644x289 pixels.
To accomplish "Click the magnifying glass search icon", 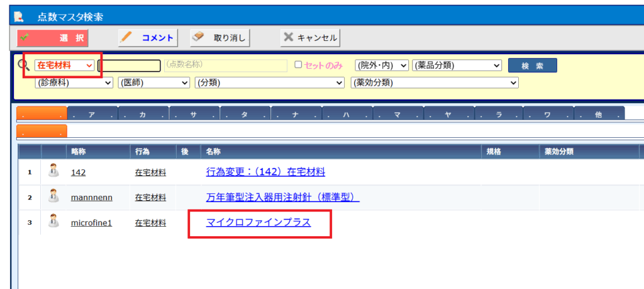I will coord(24,65).
